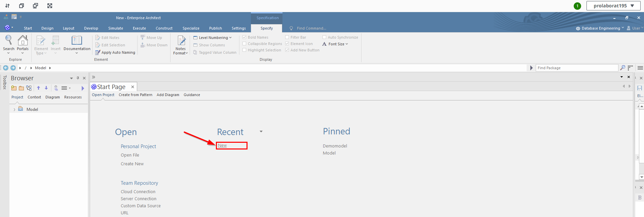
Task: Toggle the Filter Bar checkbox
Action: pos(287,37)
